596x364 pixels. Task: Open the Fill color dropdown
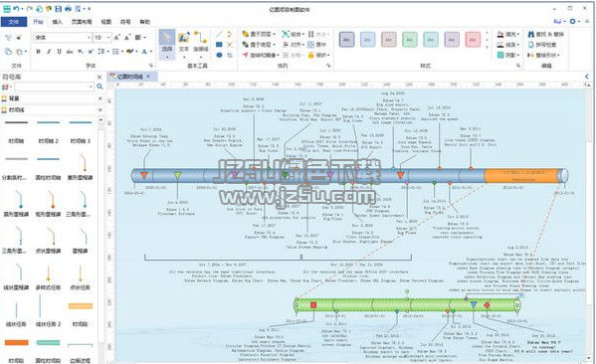click(508, 34)
